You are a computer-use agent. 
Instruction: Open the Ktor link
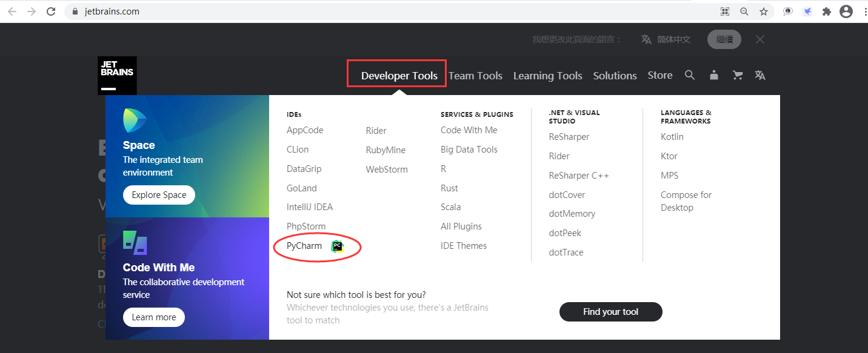pos(669,156)
